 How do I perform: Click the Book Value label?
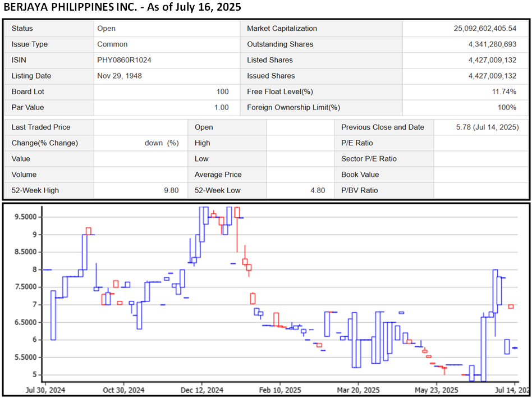coord(360,175)
